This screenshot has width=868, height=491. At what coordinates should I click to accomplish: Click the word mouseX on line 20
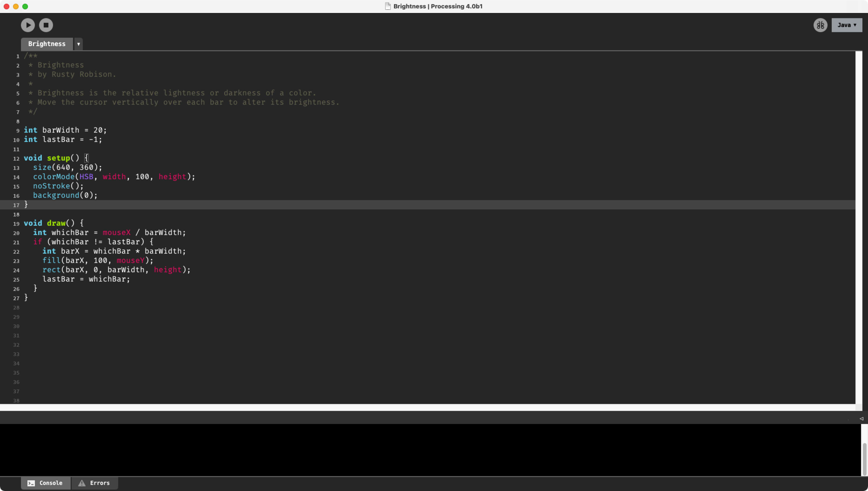[116, 232]
